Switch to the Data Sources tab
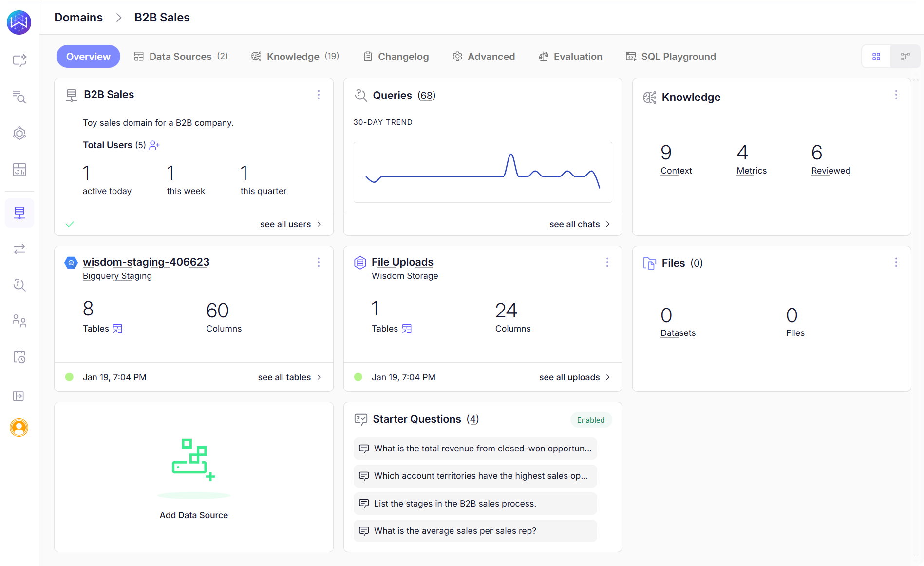Viewport: 924px width, 566px height. 180,56
